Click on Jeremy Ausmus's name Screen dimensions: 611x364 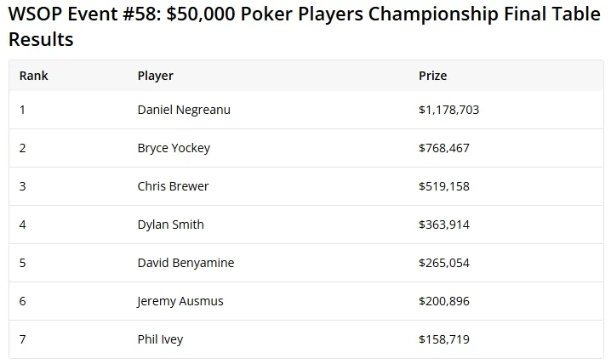(180, 301)
